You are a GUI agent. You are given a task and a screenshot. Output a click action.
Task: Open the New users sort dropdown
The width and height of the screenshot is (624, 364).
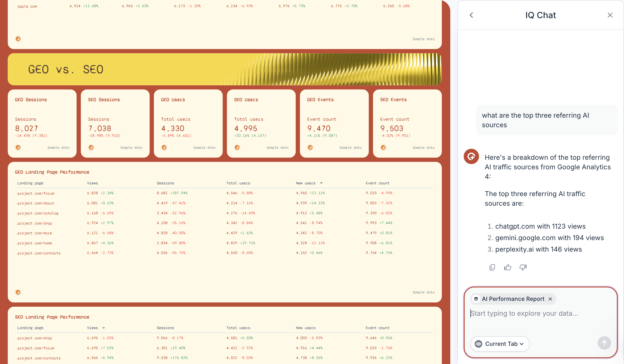tap(321, 183)
